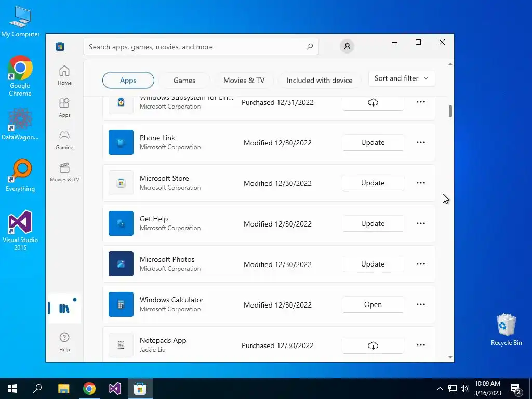The width and height of the screenshot is (532, 399).
Task: Click the Notepads App icon tile
Action: [121, 345]
